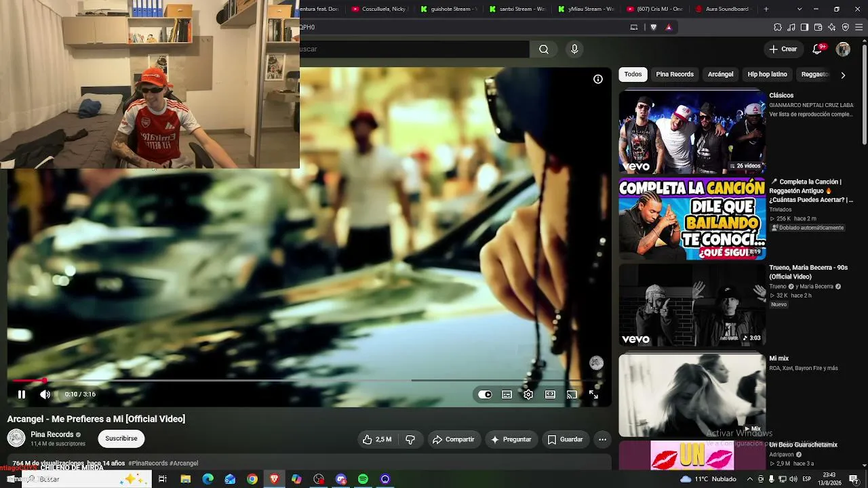Toggle the autoplay switch in player
Image resolution: width=868 pixels, height=488 pixels.
pos(485,394)
